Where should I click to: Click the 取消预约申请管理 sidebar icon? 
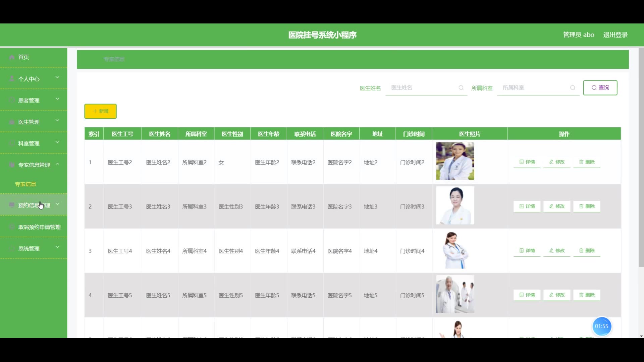click(x=12, y=227)
